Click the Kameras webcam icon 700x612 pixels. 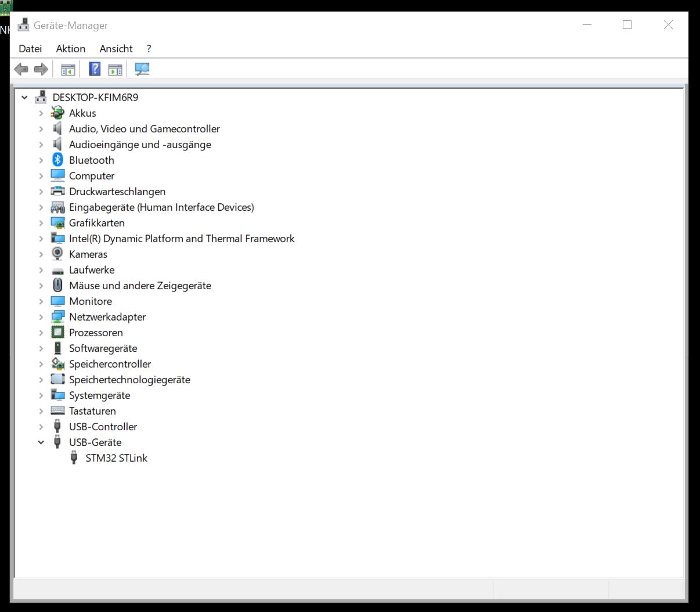coord(57,254)
